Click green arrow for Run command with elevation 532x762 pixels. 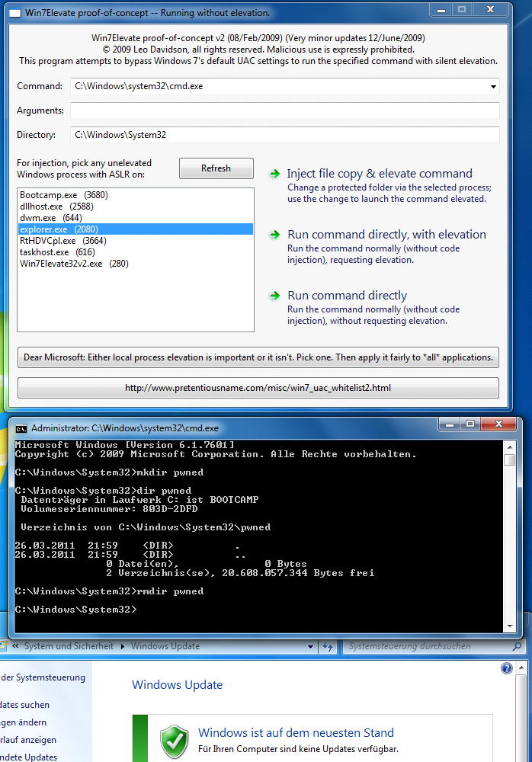(274, 235)
